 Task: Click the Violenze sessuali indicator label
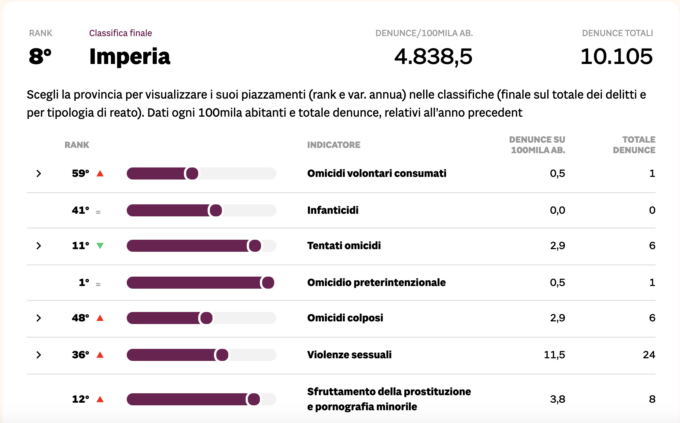click(x=349, y=355)
